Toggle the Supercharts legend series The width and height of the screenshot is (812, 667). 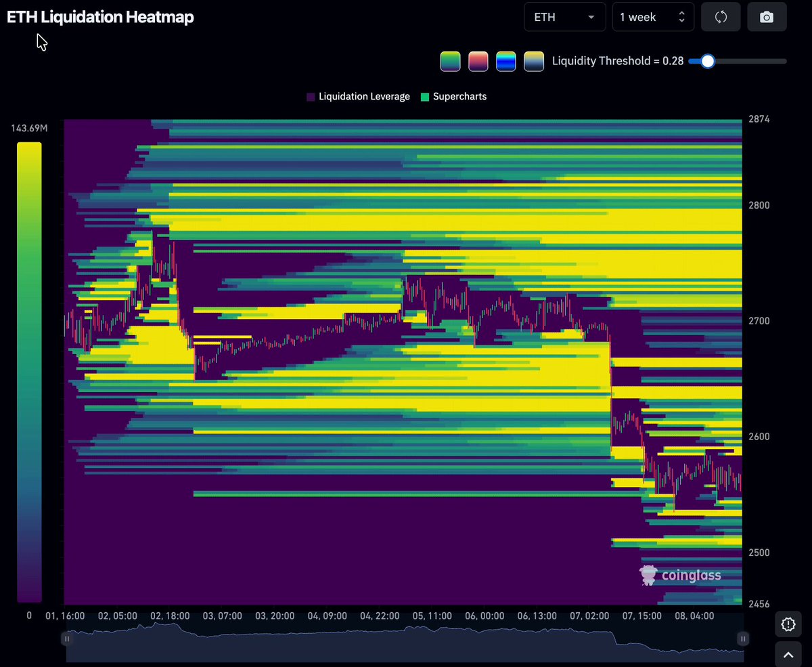coord(453,97)
